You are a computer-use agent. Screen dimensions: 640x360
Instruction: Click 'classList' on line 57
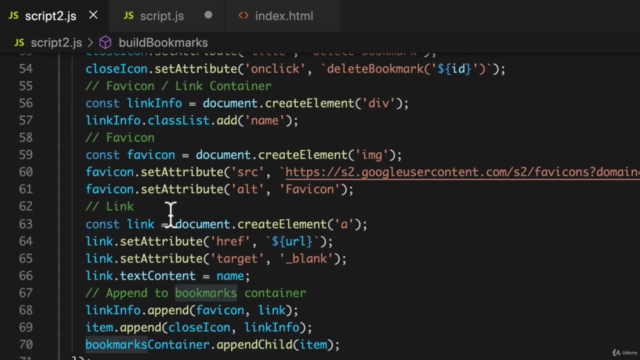click(x=178, y=120)
